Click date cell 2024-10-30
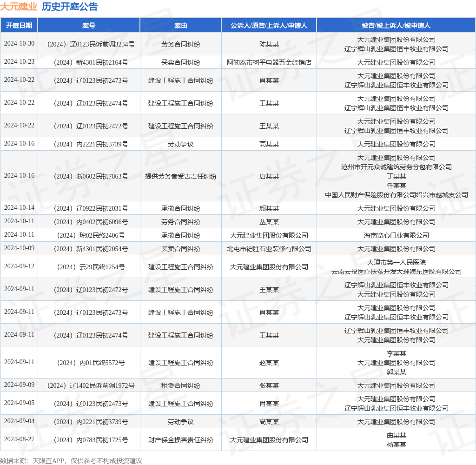476x465 pixels. pos(19,43)
